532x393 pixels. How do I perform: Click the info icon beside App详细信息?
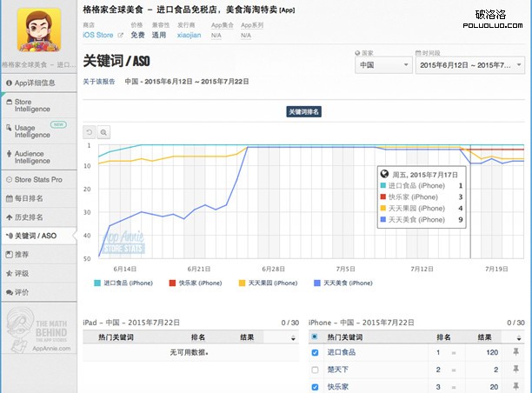pos(10,83)
